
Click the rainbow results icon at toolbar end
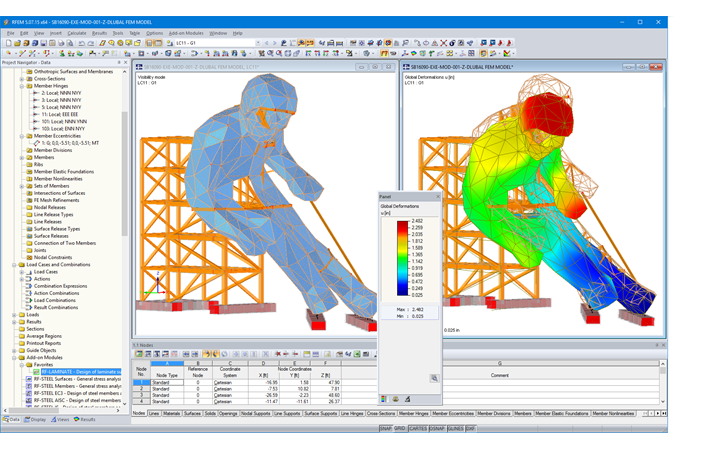506,53
